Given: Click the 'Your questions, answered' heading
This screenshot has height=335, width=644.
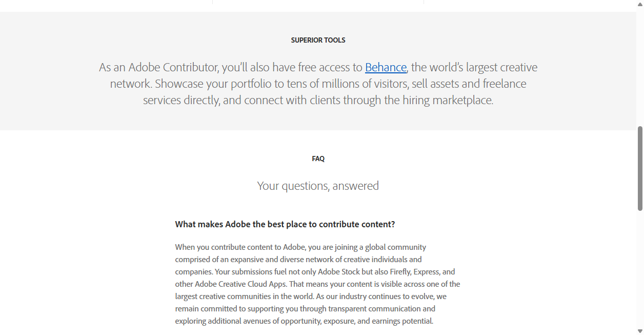Looking at the screenshot, I should click(318, 186).
